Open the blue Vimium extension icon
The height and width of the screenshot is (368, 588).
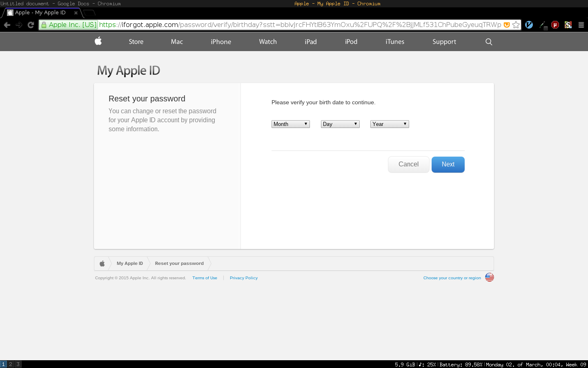529,25
